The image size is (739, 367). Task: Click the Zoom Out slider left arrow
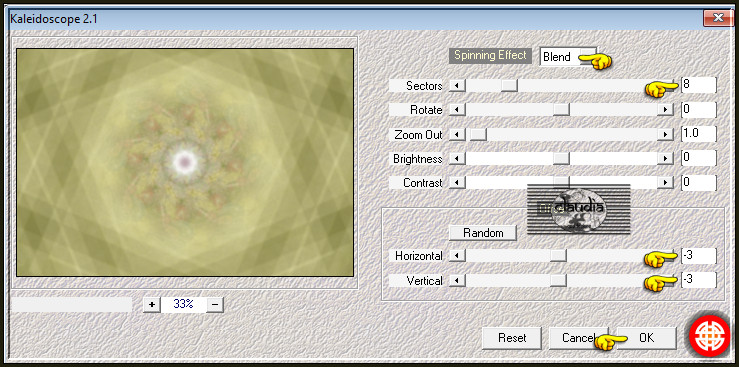click(457, 134)
